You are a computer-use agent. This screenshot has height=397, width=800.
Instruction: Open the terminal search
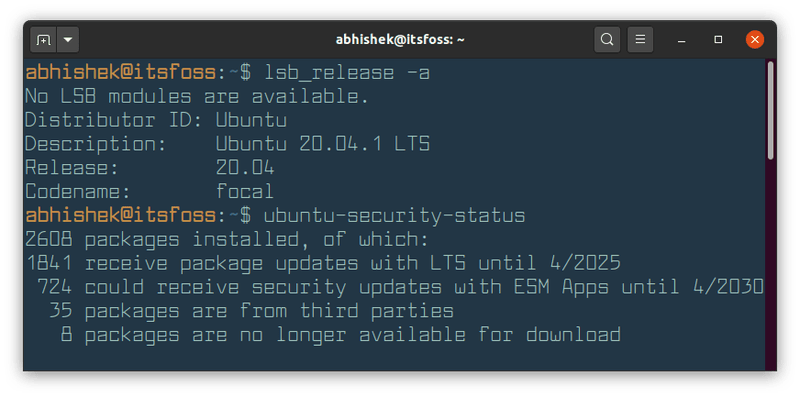point(607,40)
